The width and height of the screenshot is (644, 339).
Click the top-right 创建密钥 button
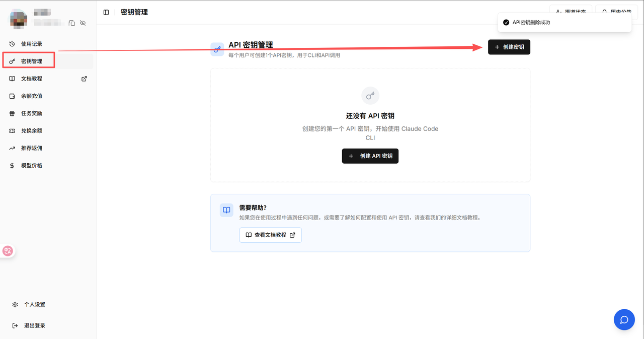coord(509,47)
